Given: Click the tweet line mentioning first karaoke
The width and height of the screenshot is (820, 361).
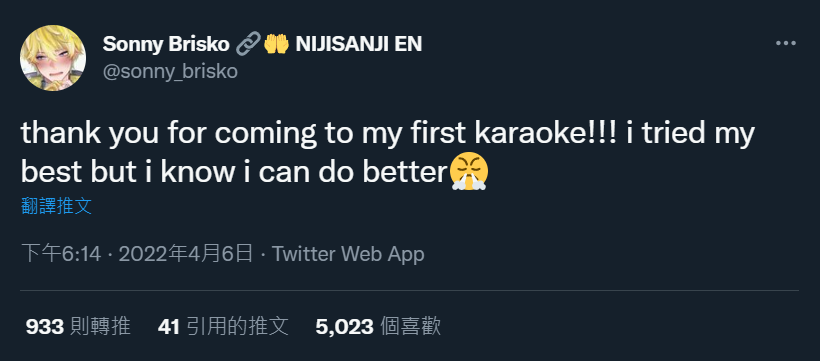Looking at the screenshot, I should click(x=388, y=134).
